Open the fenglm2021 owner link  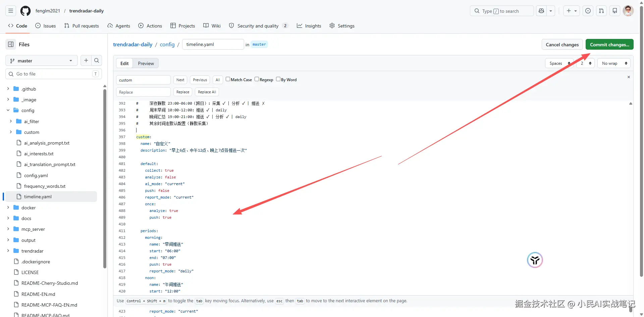pyautogui.click(x=48, y=11)
